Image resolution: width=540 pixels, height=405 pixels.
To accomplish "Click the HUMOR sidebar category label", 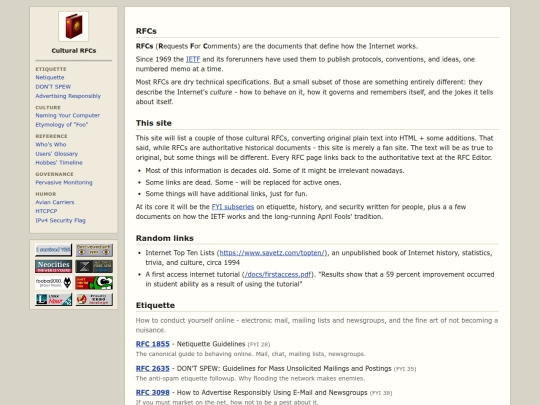I will (x=46, y=194).
